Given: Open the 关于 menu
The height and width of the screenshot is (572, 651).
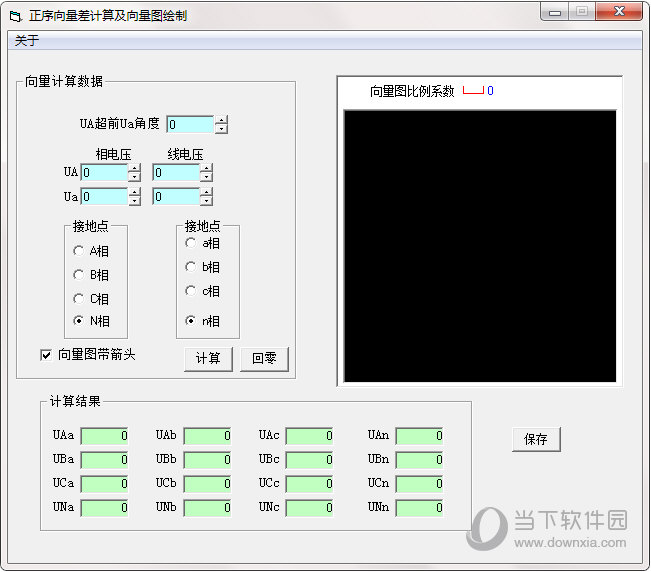Looking at the screenshot, I should [x=27, y=41].
